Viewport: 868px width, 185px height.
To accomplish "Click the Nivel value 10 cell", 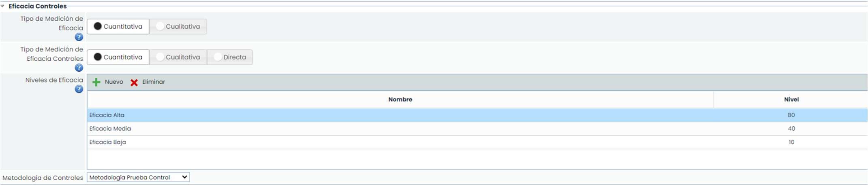I will point(791,142).
